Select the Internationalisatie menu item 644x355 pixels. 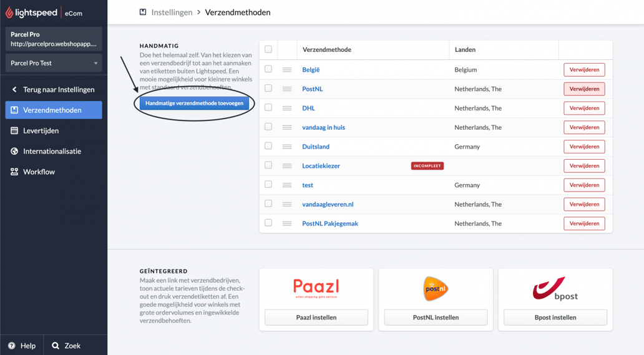pyautogui.click(x=52, y=152)
